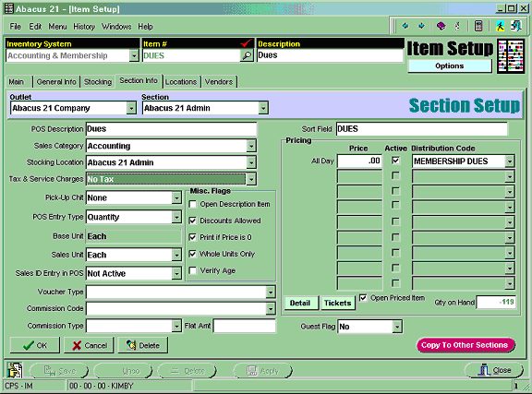The image size is (532, 394).
Task: Click the greyed Delete button in the bottom bar
Action: (x=187, y=371)
